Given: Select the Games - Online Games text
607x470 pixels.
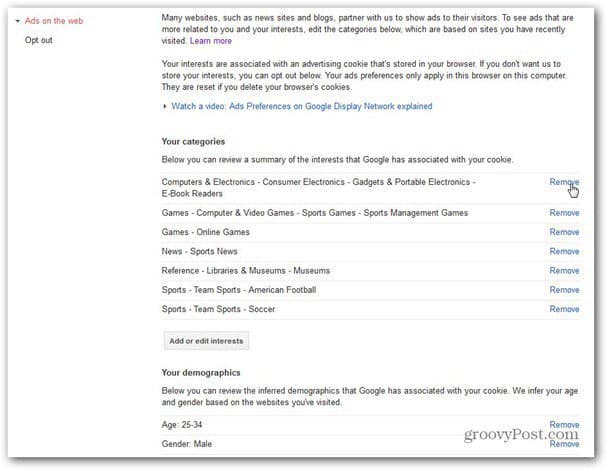Looking at the screenshot, I should [206, 232].
